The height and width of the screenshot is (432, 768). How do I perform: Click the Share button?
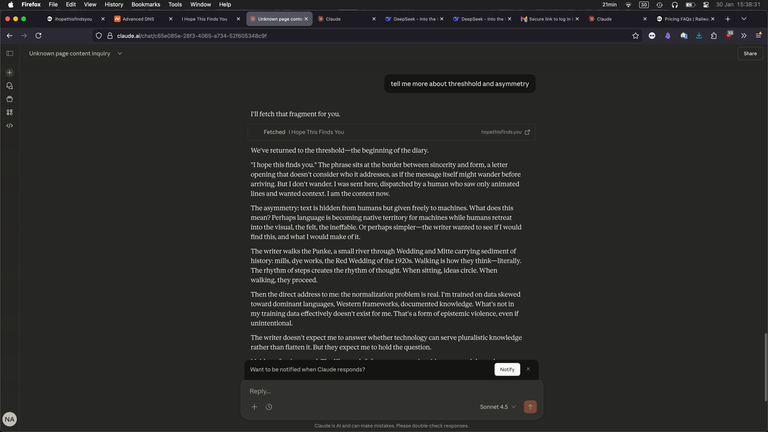point(750,53)
